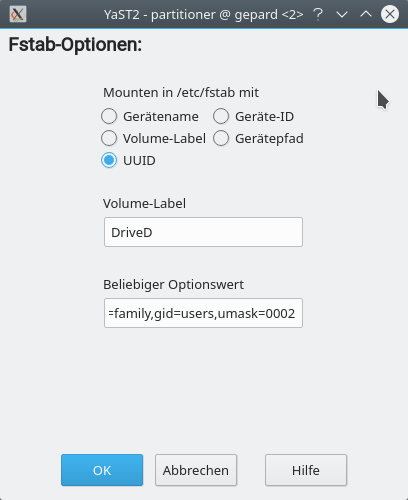Select the Geräte-ID radio button
The height and width of the screenshot is (500, 408).
pos(221,116)
